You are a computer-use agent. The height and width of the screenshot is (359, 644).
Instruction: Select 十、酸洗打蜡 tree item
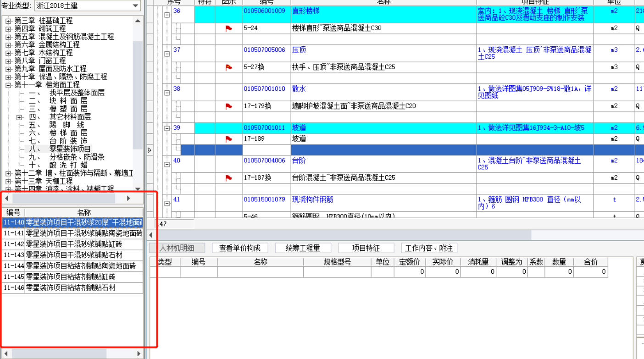[x=58, y=165]
